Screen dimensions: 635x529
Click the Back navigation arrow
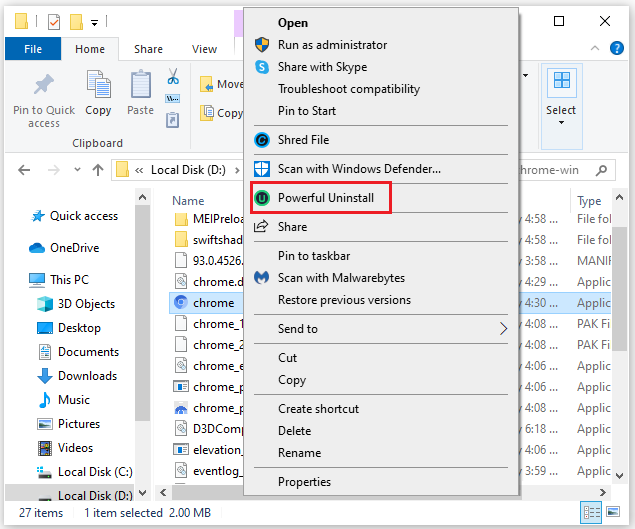click(x=24, y=170)
